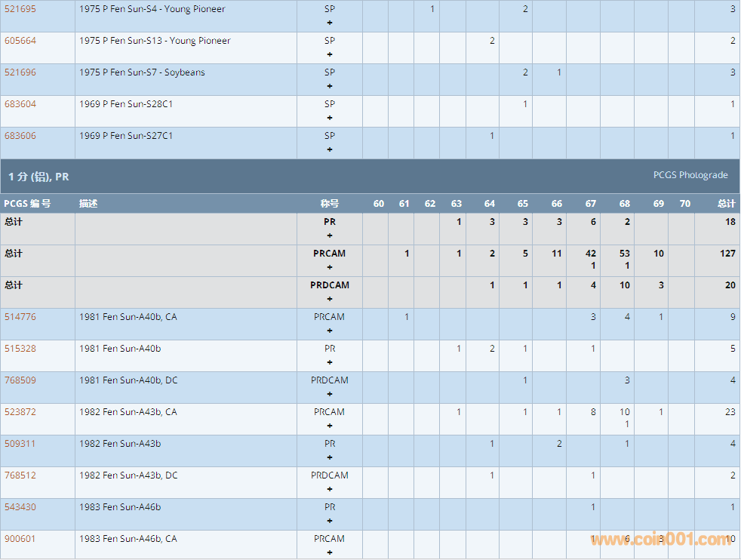Expand plus icon under 1975 Sun-S4 Young Pioneer
The height and width of the screenshot is (560, 741).
330,23
